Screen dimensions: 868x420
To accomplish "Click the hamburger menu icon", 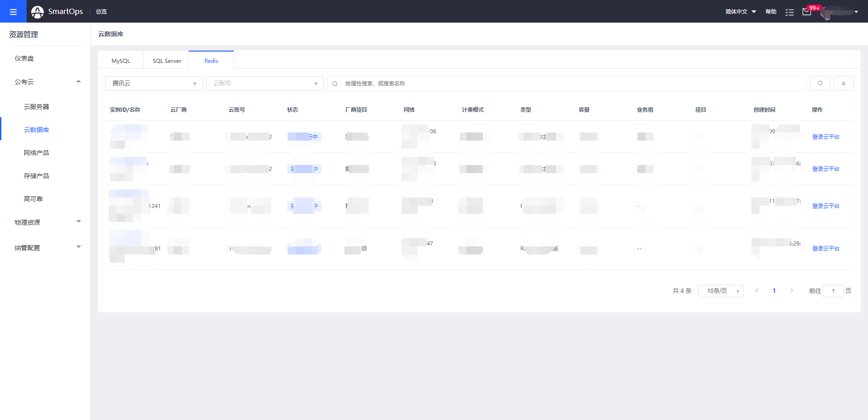I will pos(13,12).
